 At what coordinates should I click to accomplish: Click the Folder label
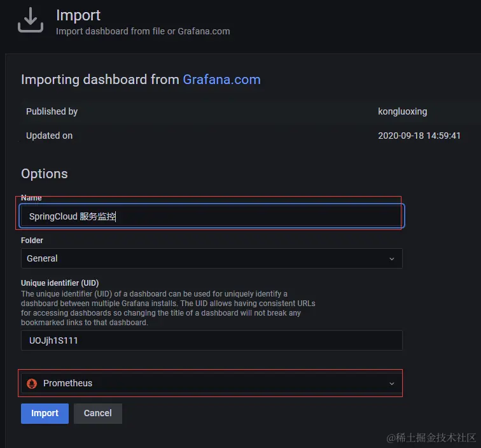point(32,241)
